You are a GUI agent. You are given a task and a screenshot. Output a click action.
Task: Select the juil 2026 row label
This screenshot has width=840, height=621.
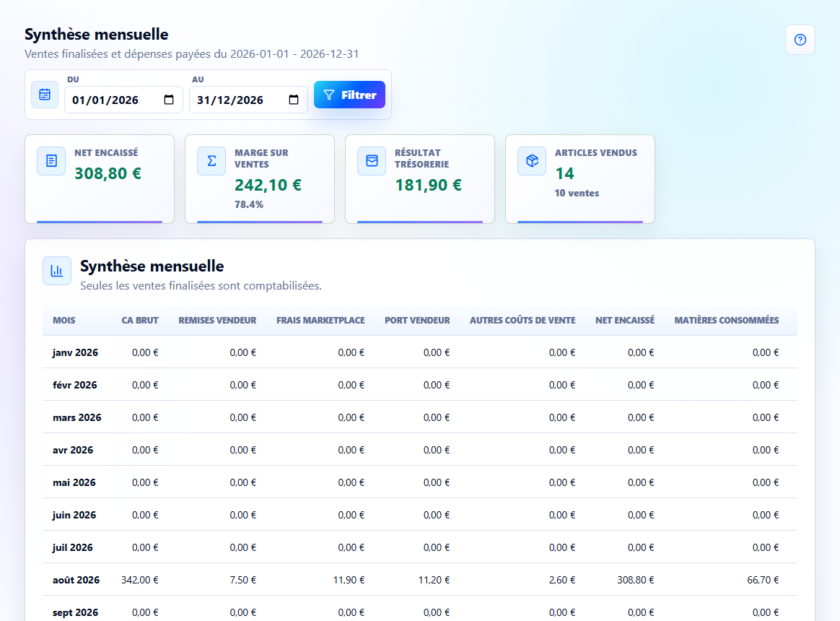coord(72,547)
